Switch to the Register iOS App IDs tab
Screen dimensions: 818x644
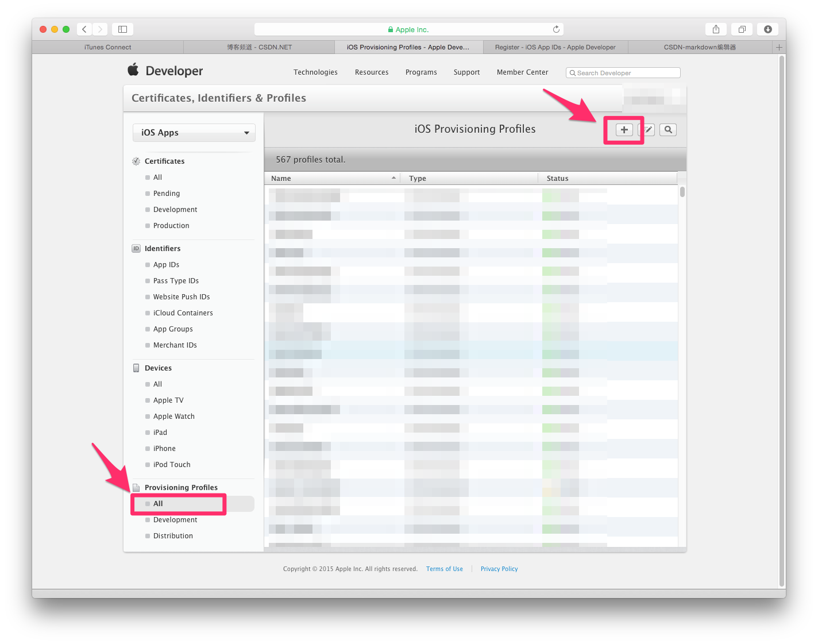pos(555,47)
